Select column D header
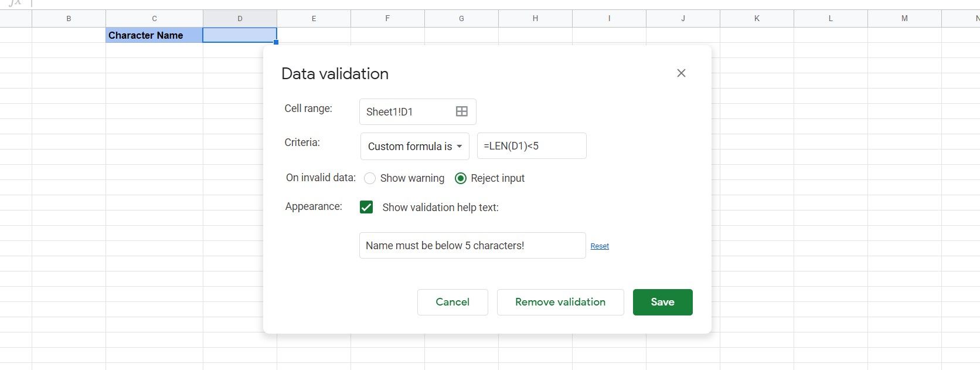The height and width of the screenshot is (370, 980). (x=240, y=19)
